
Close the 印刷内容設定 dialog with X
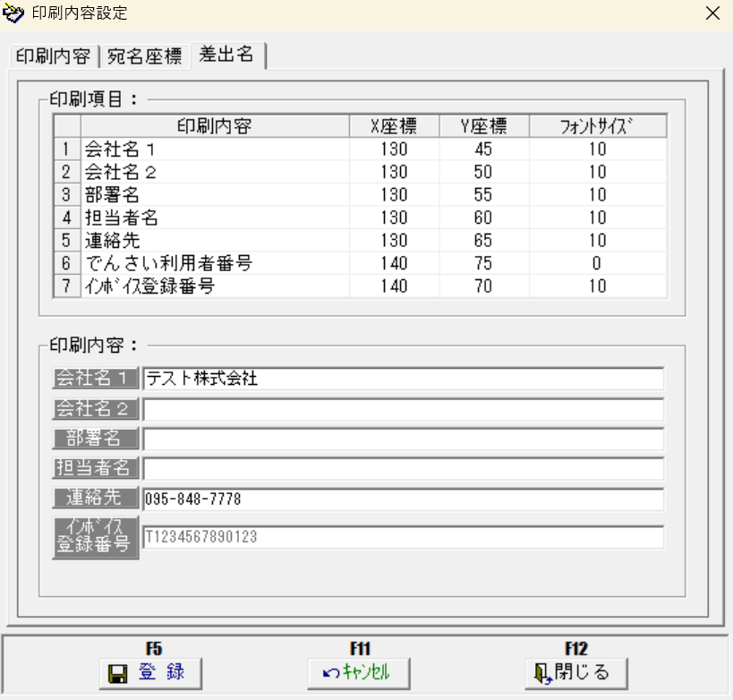tap(713, 13)
